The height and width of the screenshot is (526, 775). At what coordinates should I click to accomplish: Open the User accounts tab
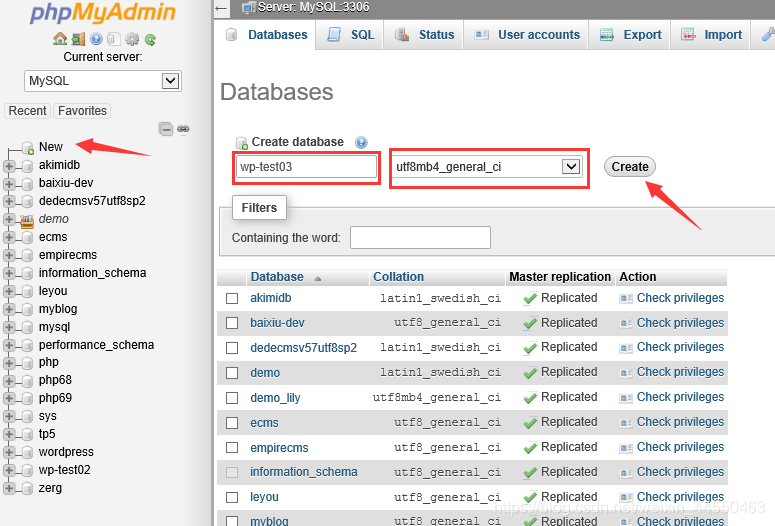(526, 35)
